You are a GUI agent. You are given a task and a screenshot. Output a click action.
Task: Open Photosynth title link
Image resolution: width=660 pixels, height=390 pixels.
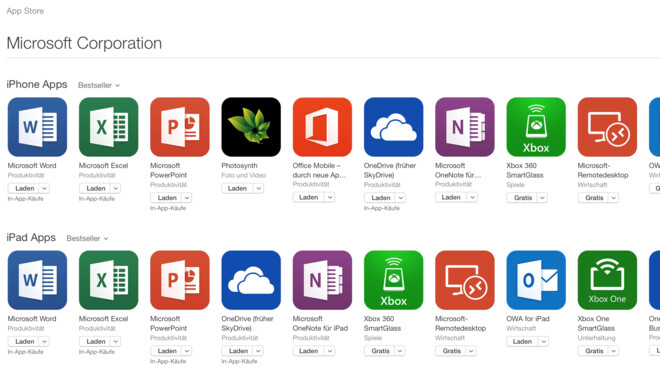tap(240, 166)
